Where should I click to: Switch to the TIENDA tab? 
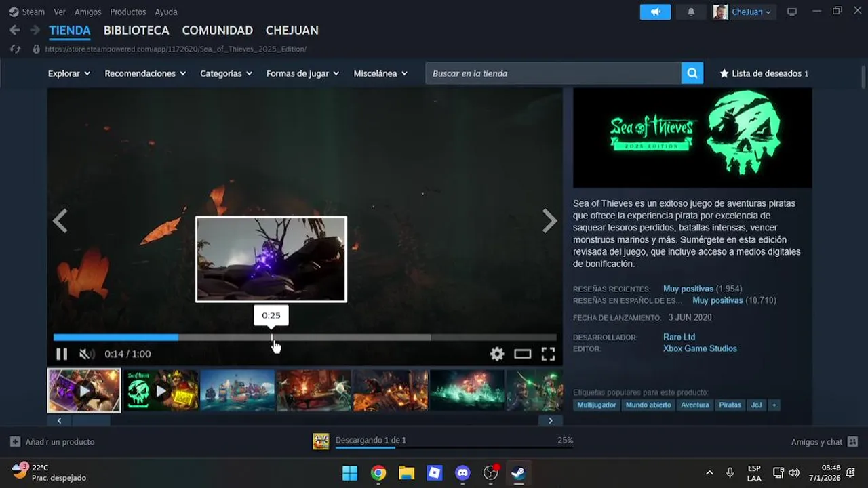tap(70, 30)
